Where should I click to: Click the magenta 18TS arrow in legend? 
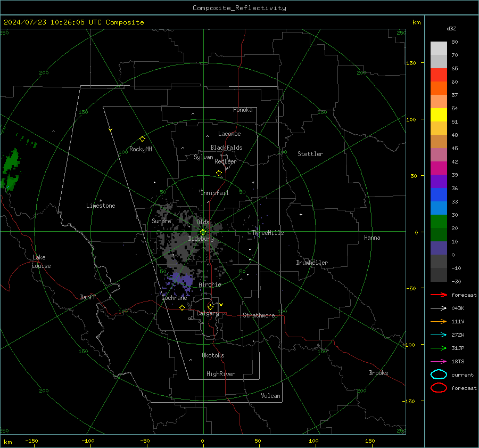click(439, 362)
